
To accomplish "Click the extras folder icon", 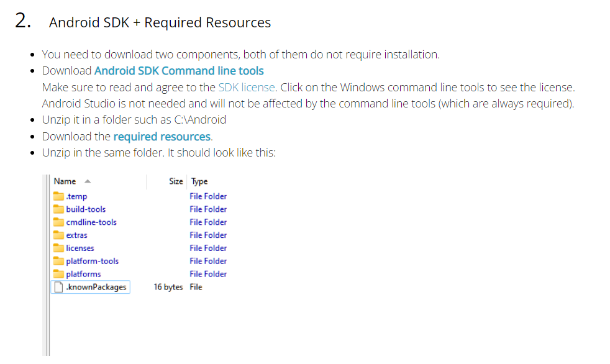I will 59,235.
